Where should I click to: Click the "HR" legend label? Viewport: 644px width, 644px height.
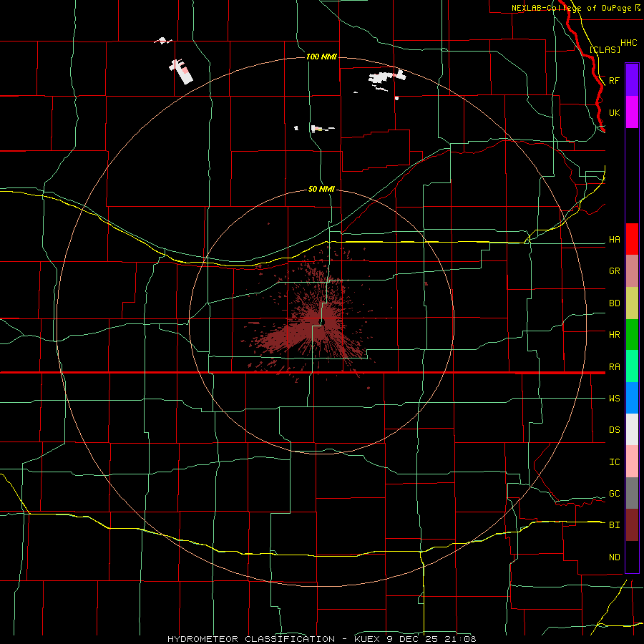(615, 335)
